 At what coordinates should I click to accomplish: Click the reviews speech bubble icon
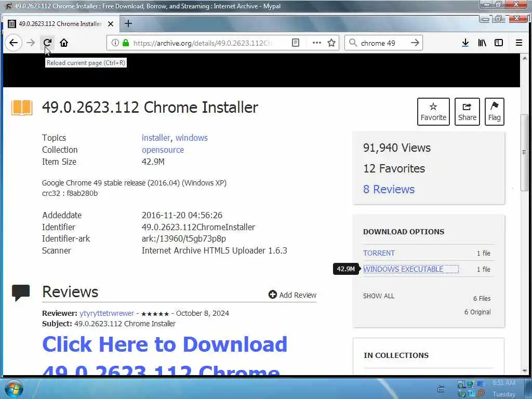coord(21,293)
